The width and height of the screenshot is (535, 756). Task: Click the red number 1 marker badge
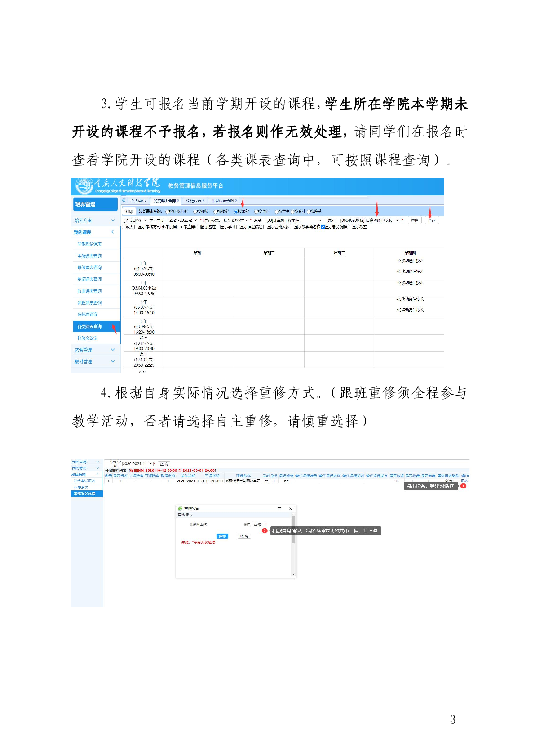463,486
